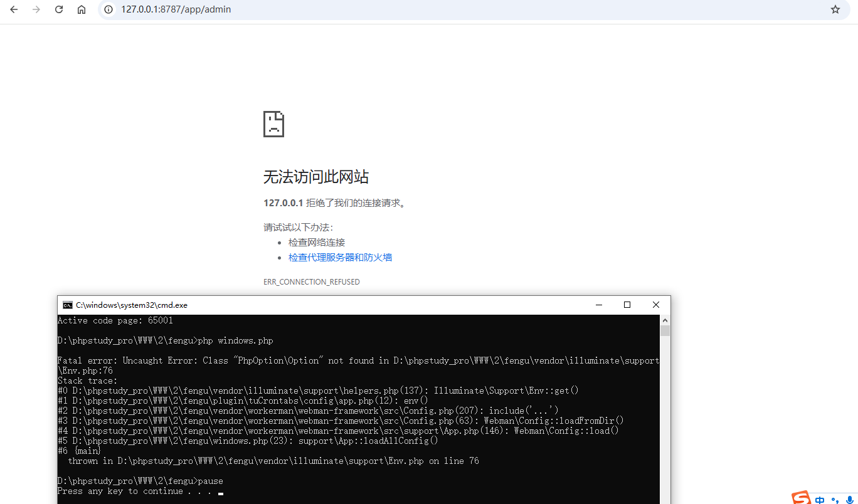Click the cmd.exe title bar text

[x=132, y=305]
